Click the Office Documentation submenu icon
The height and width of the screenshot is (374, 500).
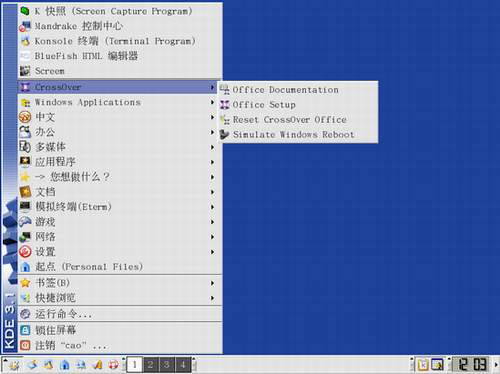(x=225, y=90)
